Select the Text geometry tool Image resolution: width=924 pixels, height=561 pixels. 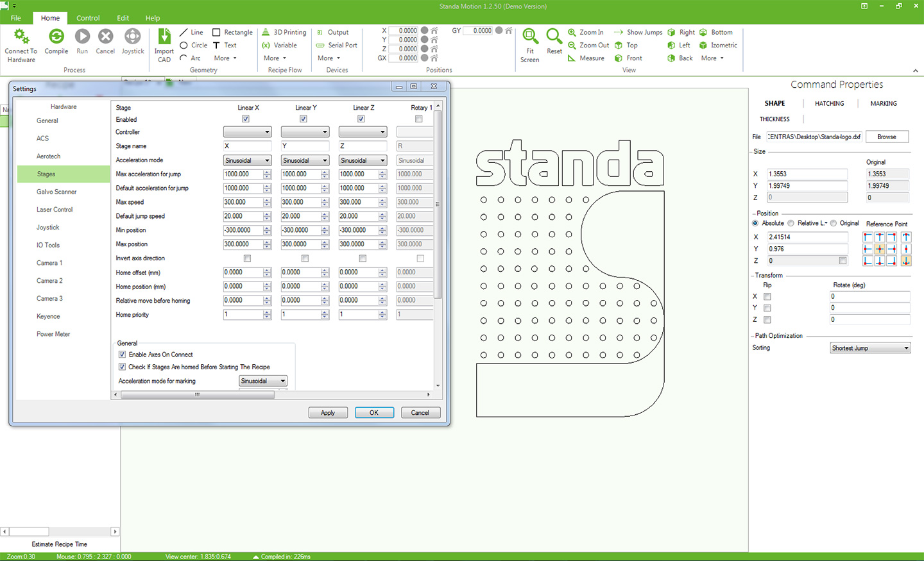(225, 45)
